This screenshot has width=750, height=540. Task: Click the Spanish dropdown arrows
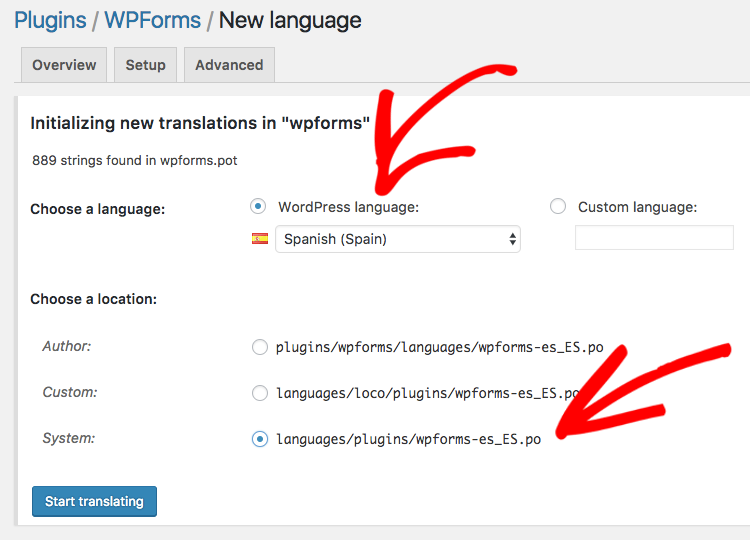512,239
